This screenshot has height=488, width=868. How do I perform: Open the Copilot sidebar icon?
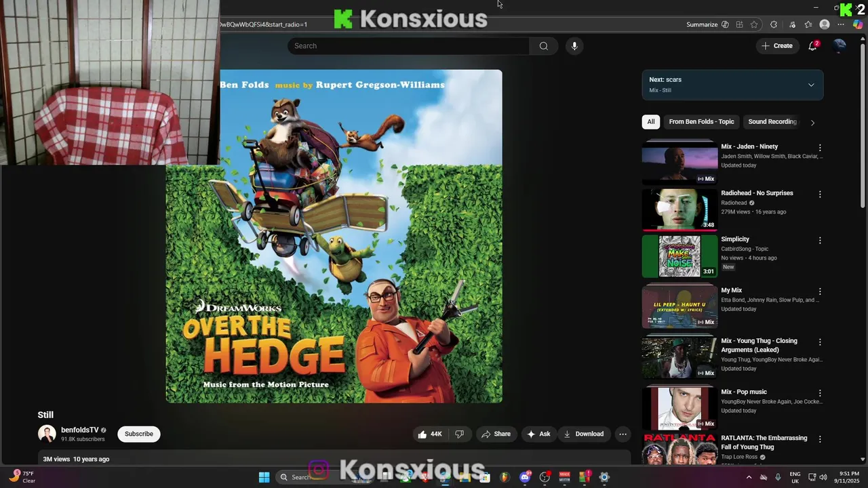coord(858,24)
